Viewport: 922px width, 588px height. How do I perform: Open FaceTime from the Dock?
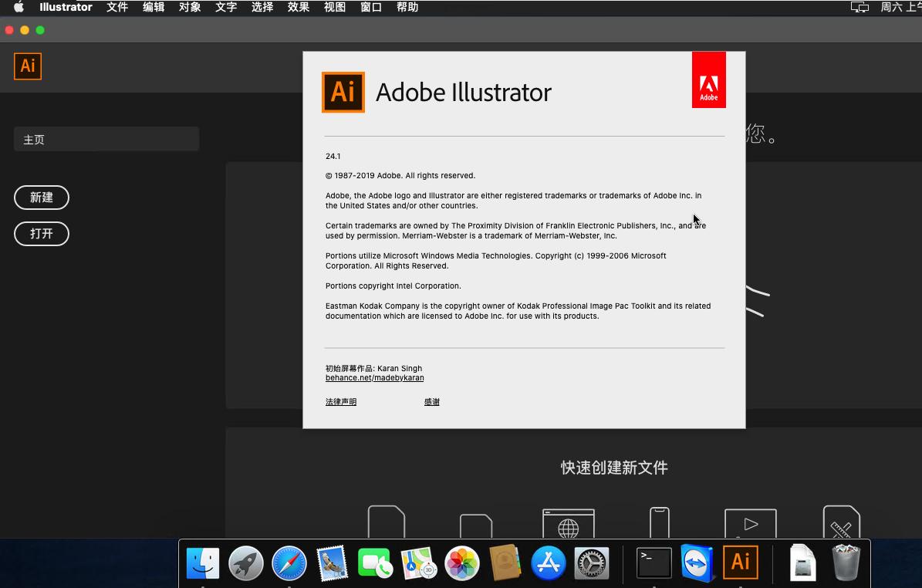pos(375,563)
